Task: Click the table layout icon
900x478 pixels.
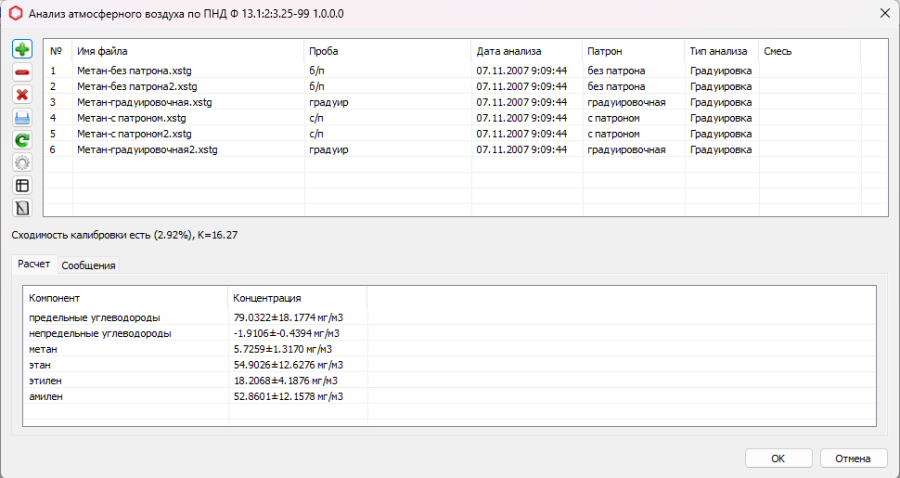Action: click(x=22, y=185)
